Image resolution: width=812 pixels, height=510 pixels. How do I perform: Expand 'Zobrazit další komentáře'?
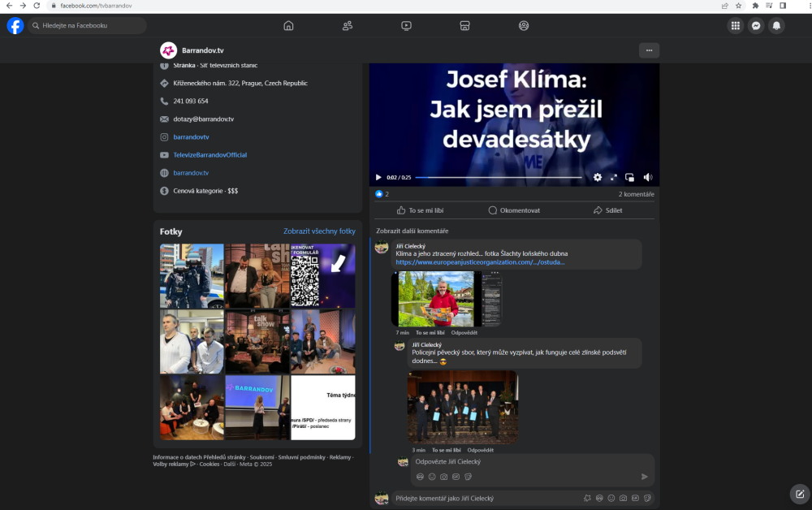412,231
